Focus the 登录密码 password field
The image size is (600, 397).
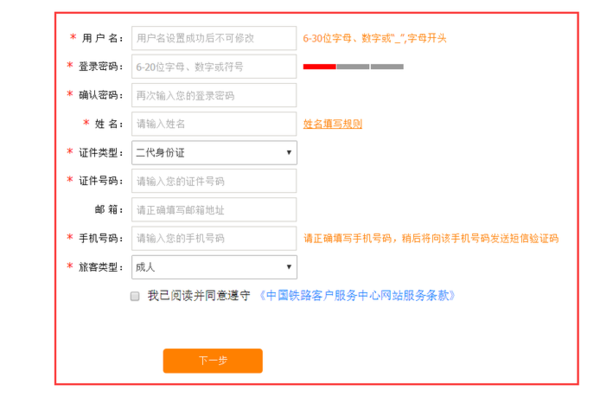tap(214, 67)
